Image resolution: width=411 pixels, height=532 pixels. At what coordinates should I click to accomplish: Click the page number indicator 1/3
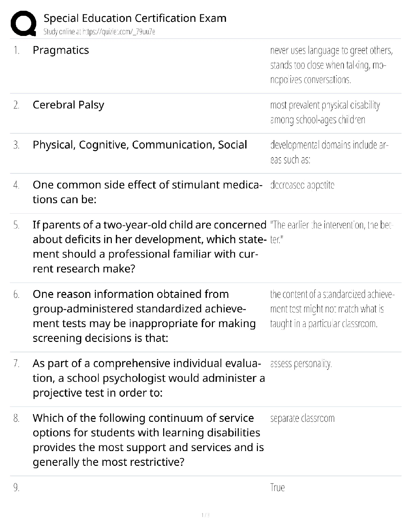click(205, 515)
